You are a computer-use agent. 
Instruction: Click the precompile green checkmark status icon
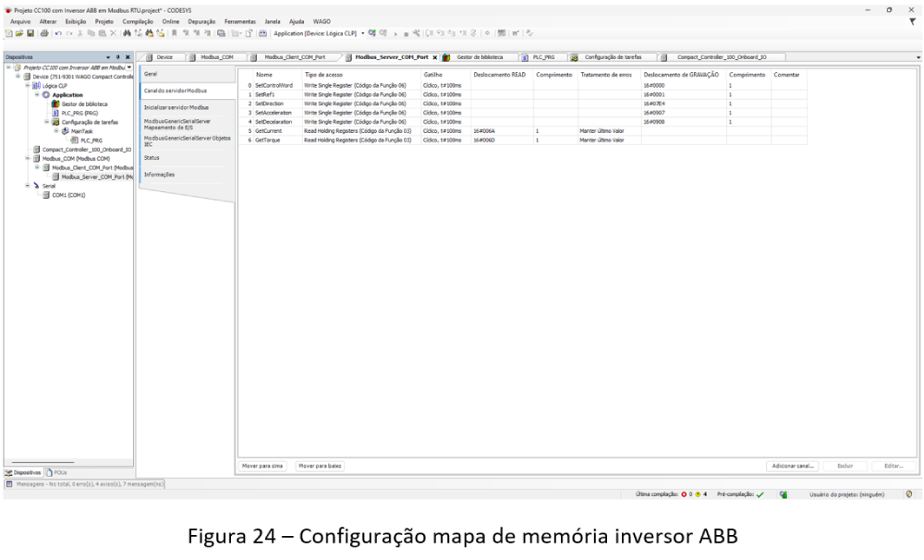point(759,494)
